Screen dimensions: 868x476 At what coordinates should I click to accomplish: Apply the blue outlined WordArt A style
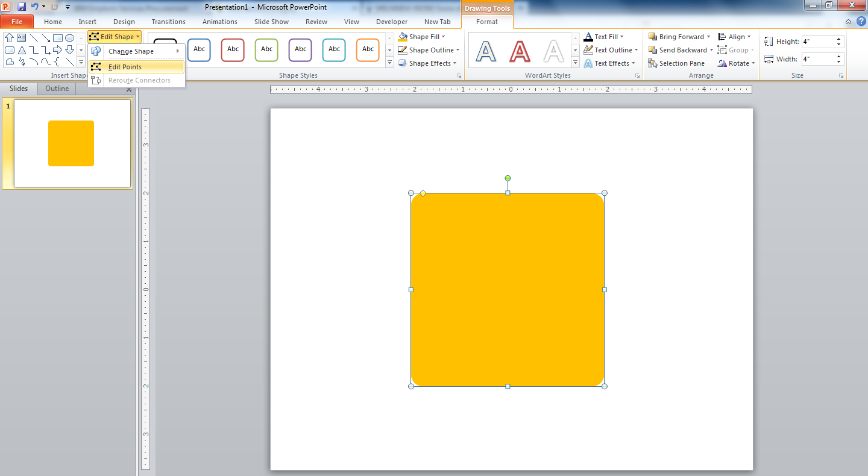click(x=486, y=51)
